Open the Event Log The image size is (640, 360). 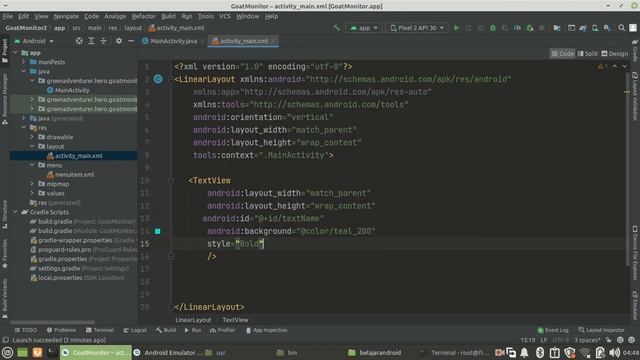pyautogui.click(x=553, y=330)
